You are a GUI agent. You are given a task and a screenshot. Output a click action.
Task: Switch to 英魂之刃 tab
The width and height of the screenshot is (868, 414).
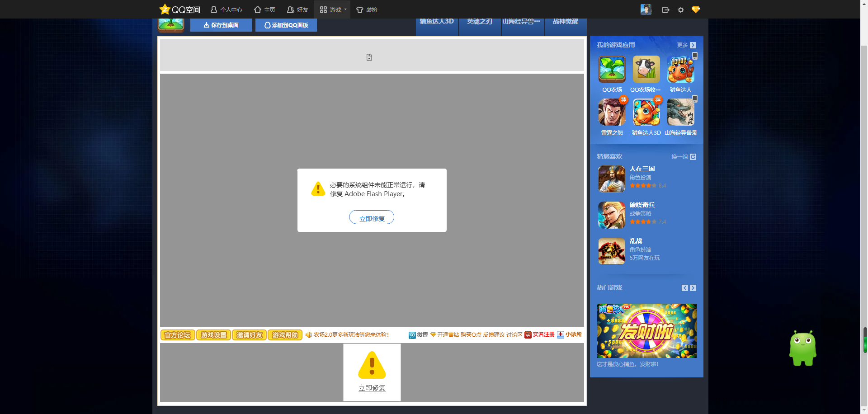pyautogui.click(x=480, y=26)
